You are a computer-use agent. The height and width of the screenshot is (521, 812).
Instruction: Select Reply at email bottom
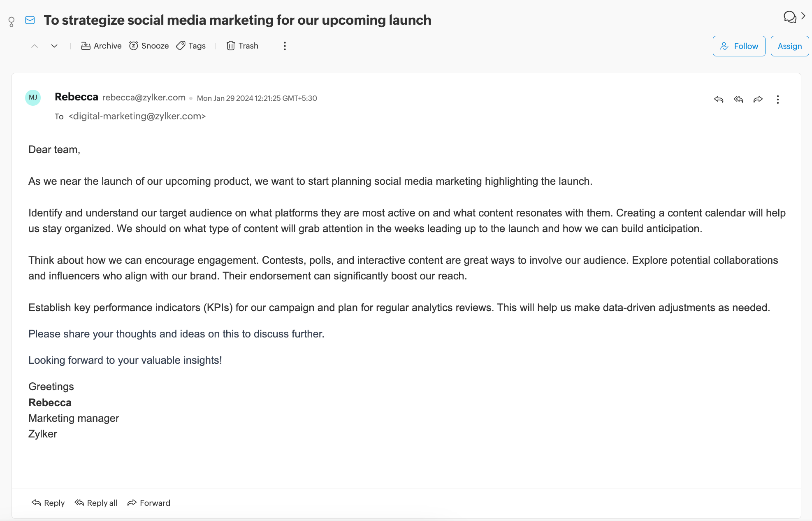click(47, 502)
